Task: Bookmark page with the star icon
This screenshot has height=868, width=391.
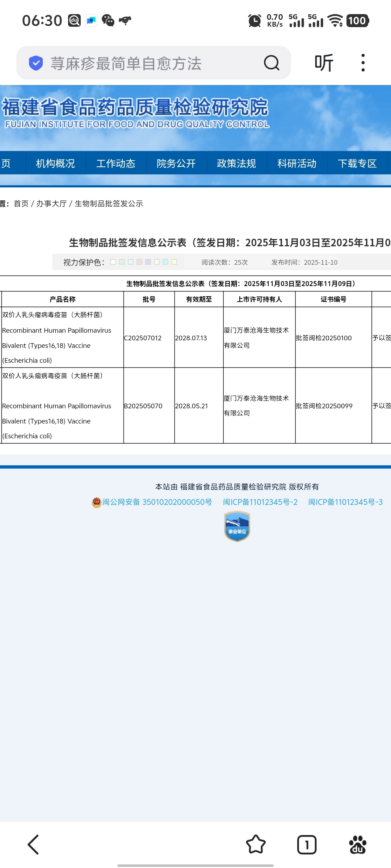Action: click(x=256, y=844)
